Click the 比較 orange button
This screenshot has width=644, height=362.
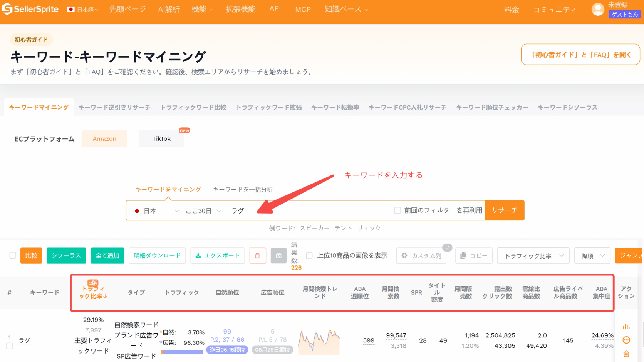(31, 255)
